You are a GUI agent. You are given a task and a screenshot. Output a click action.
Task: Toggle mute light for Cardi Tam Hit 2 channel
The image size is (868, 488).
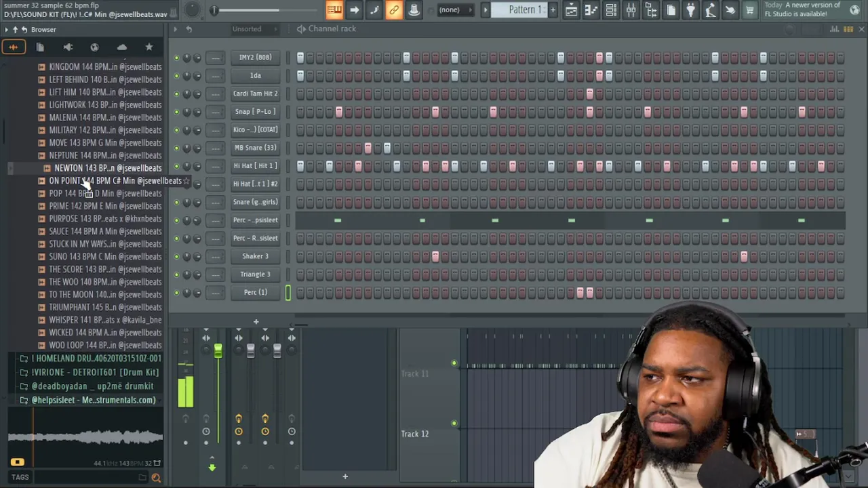[x=176, y=94]
